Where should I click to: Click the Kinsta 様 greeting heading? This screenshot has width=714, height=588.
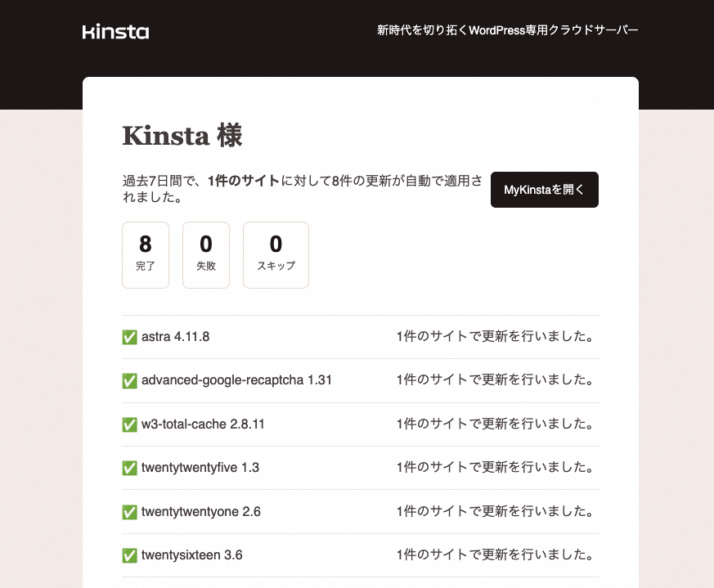point(182,136)
